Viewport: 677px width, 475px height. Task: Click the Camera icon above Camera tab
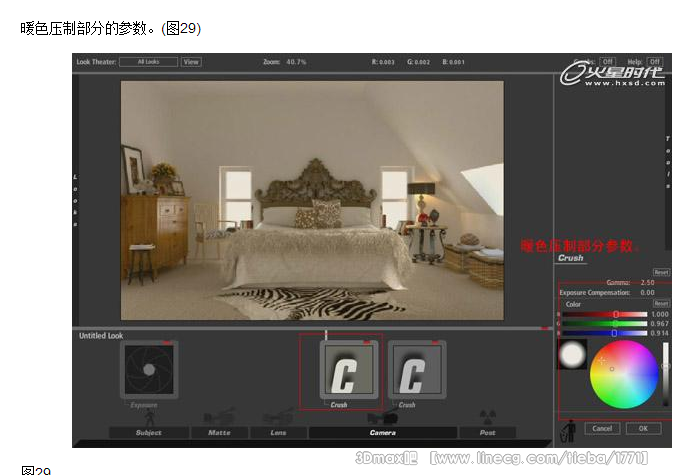tap(382, 418)
